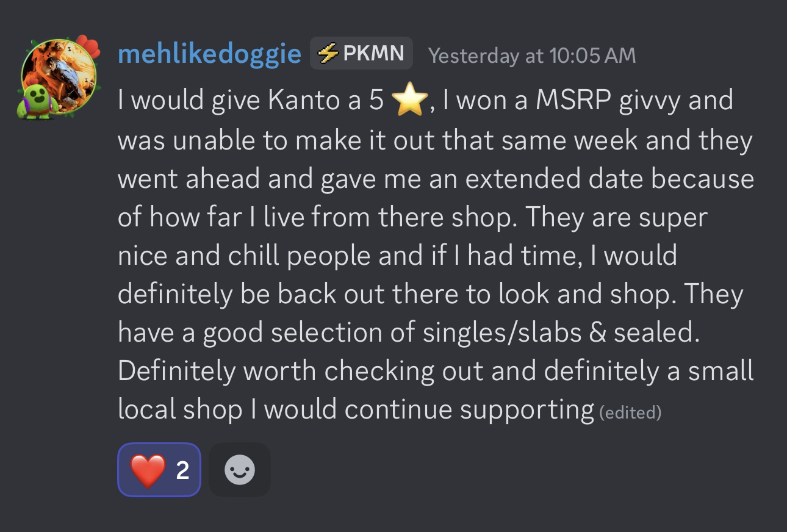Open the add reaction smiley picker
787x532 pixels.
point(240,470)
